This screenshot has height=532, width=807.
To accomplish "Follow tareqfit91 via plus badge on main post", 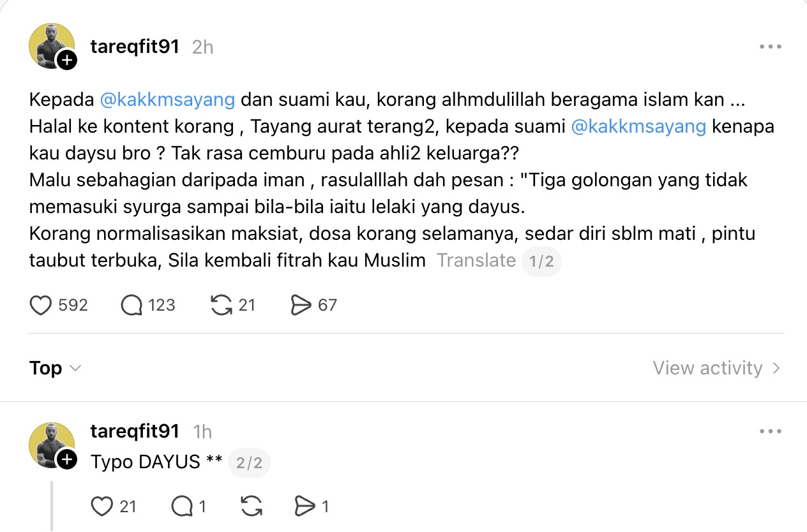I will click(67, 61).
